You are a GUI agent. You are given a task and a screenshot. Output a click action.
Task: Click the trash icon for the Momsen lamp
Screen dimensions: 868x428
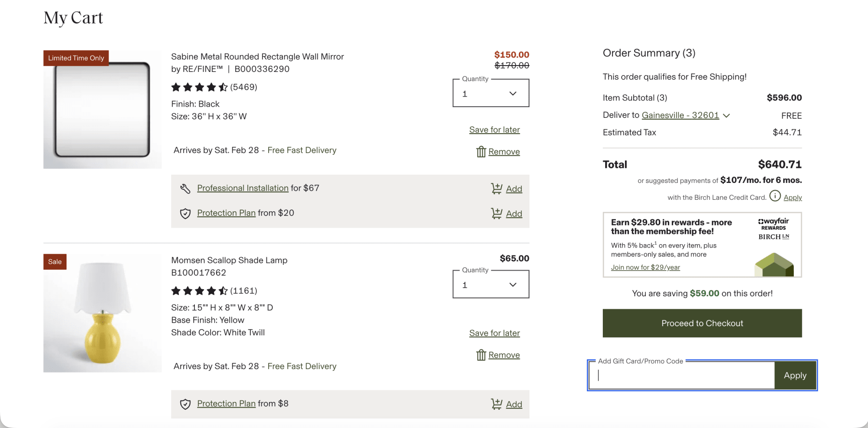tap(481, 355)
